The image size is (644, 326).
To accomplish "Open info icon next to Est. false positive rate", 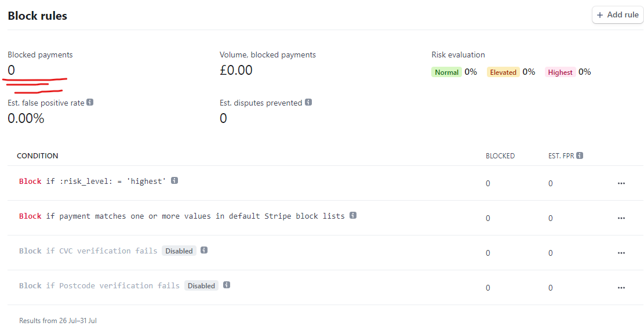I will (90, 102).
